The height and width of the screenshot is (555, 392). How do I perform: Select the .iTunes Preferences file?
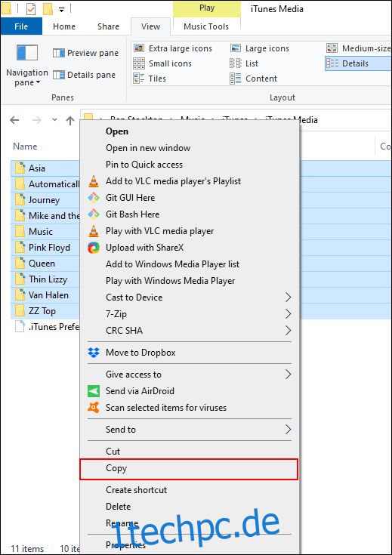click(x=47, y=327)
